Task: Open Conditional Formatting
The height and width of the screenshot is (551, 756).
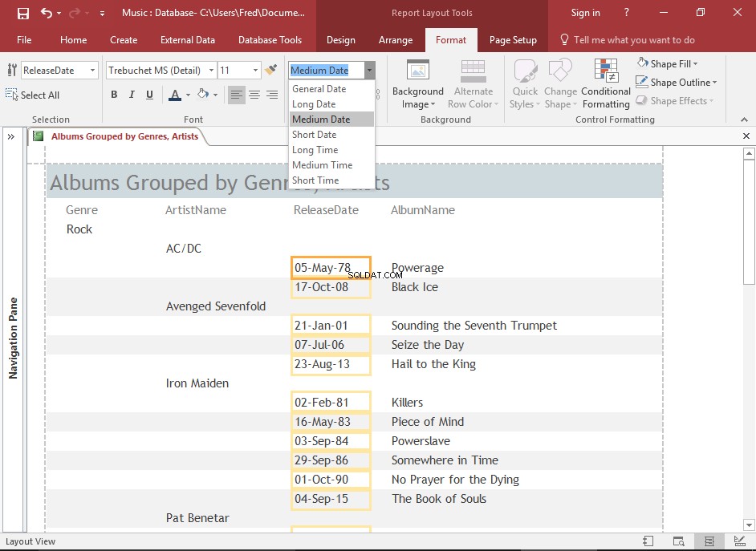Action: point(606,83)
